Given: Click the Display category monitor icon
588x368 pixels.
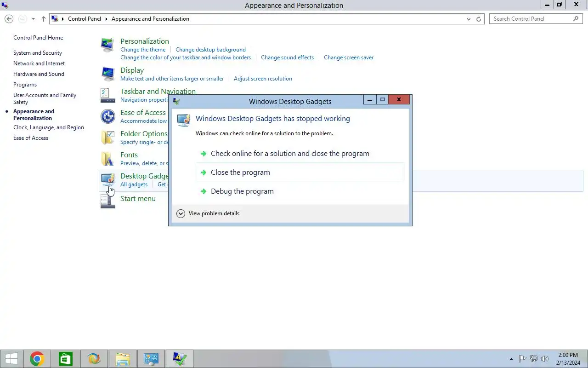Looking at the screenshot, I should [107, 74].
